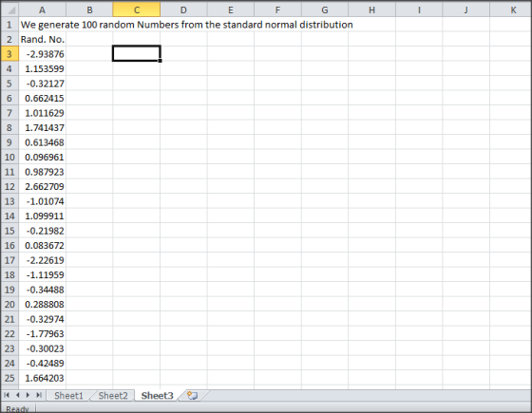Select cell with value 1.099911

point(43,216)
